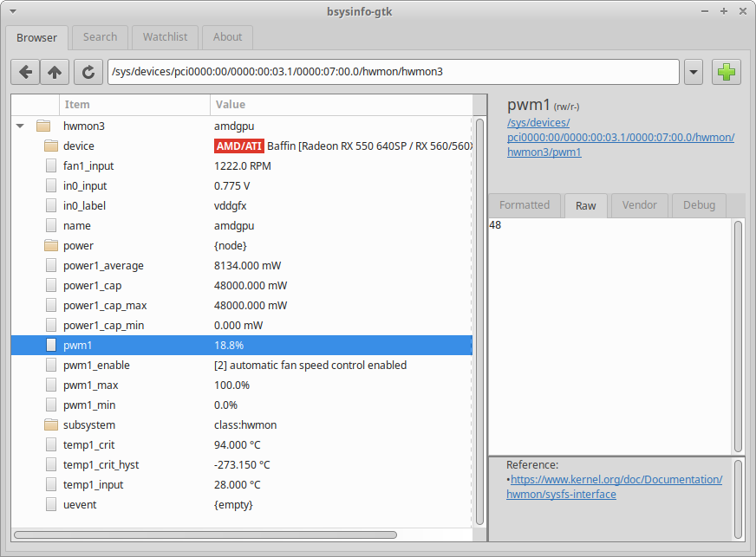Click file icon next to in0_label
756x557 pixels.
click(x=50, y=206)
